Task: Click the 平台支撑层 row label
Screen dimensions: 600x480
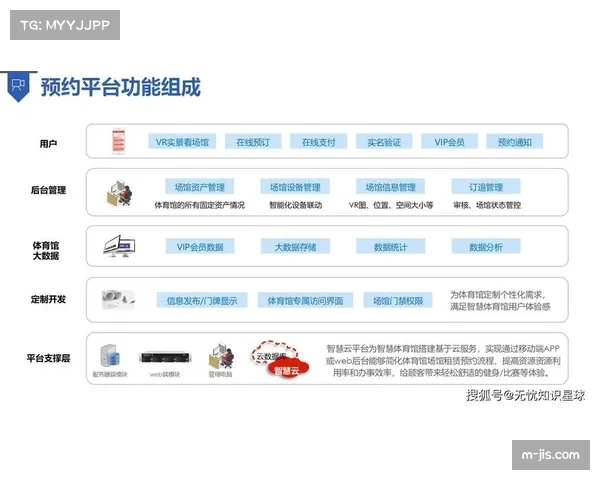Action: (48, 358)
